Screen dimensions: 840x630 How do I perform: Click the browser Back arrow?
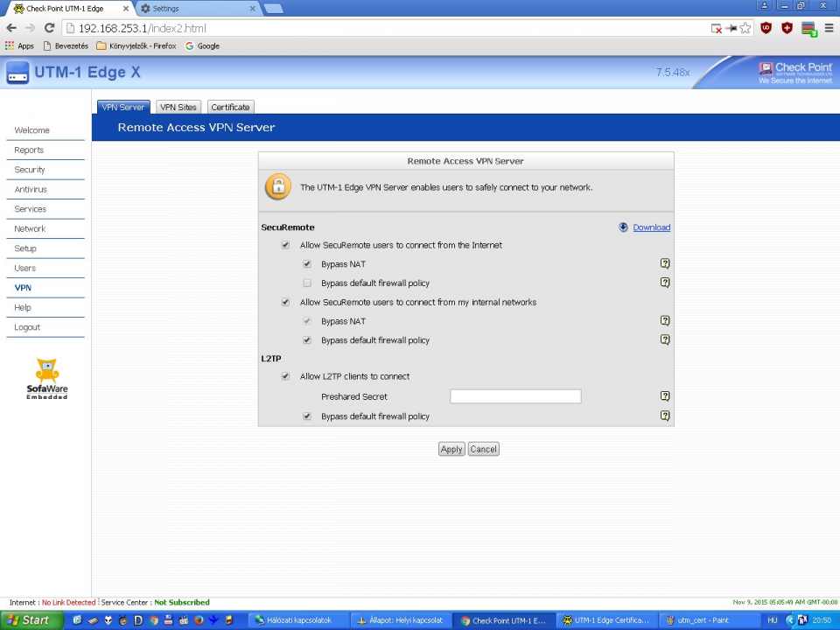click(x=11, y=28)
